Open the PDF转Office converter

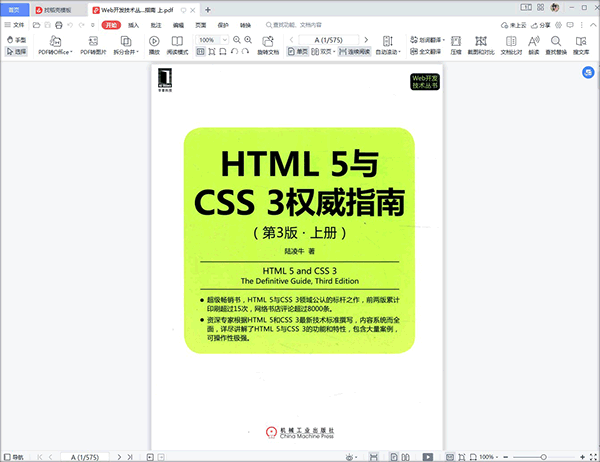coord(55,45)
